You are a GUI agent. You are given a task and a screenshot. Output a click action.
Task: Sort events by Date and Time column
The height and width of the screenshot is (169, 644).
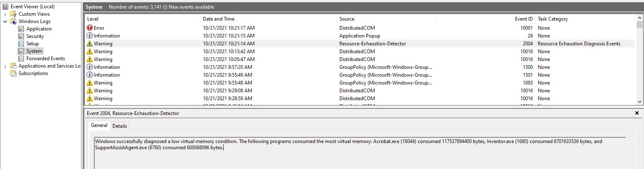[219, 19]
